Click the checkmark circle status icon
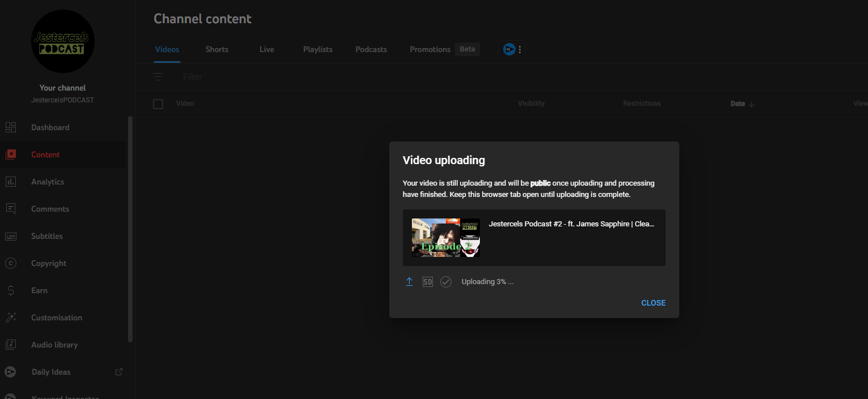The width and height of the screenshot is (868, 399). pos(446,282)
